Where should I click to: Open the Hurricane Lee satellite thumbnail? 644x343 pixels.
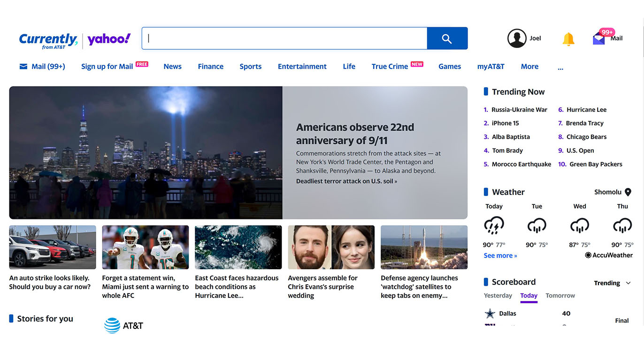(238, 247)
